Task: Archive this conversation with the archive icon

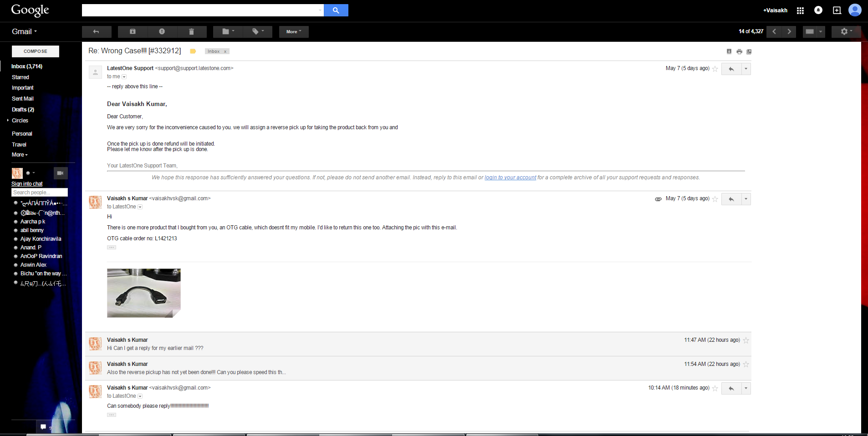Action: tap(133, 31)
